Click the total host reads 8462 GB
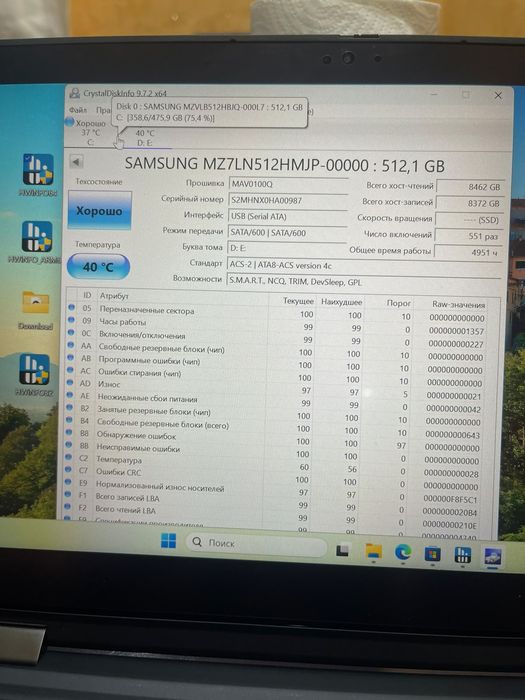The height and width of the screenshot is (700, 525). 470,187
